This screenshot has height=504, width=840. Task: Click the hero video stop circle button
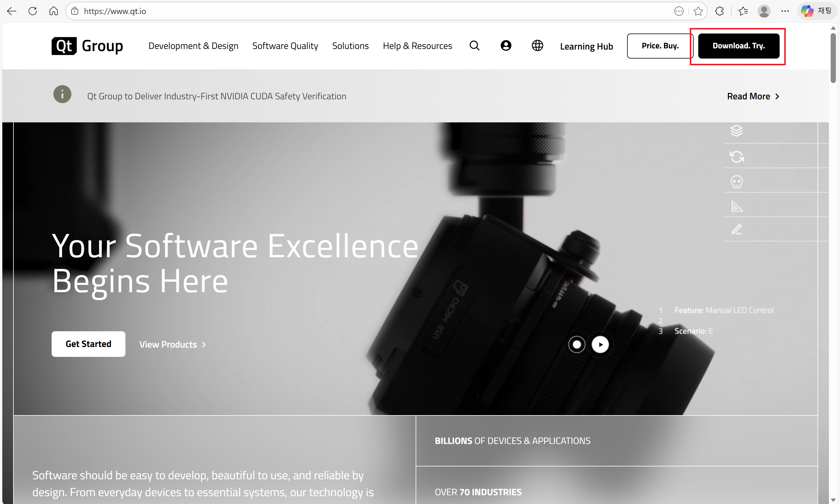tap(577, 344)
